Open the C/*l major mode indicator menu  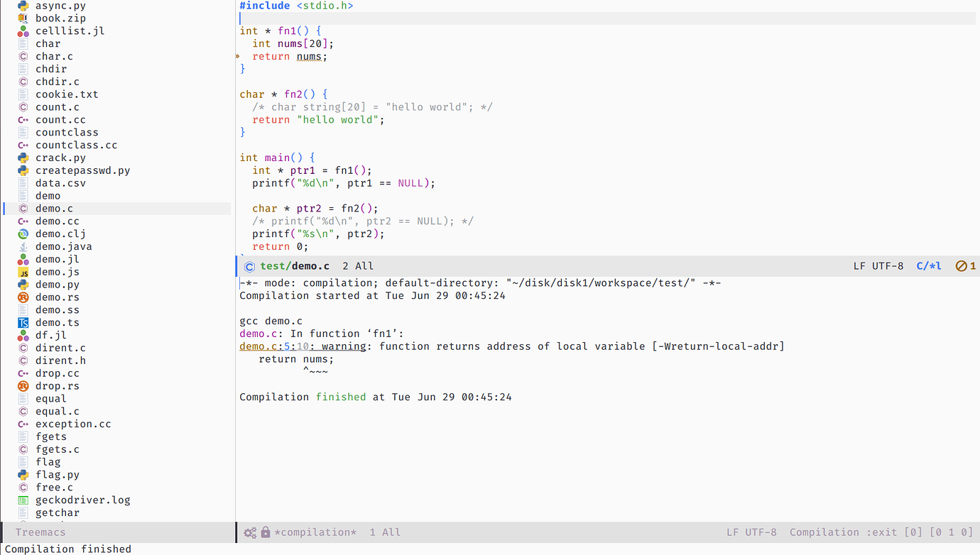click(928, 265)
